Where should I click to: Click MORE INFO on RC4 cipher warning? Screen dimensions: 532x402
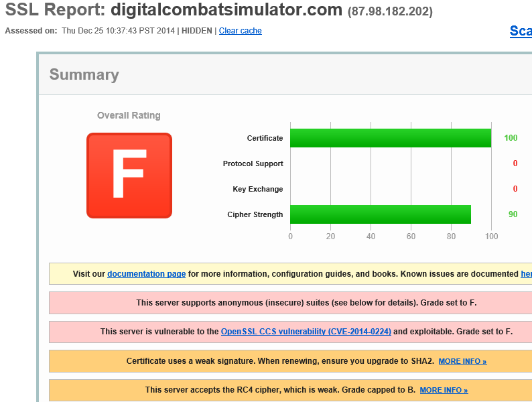coord(444,390)
